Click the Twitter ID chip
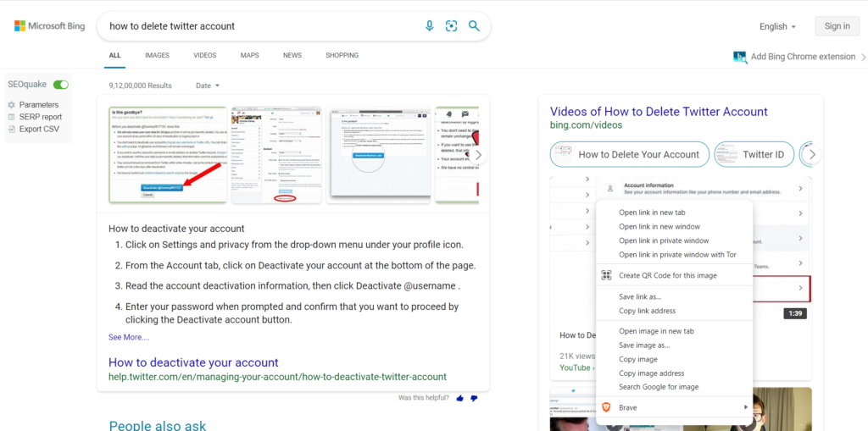This screenshot has height=431, width=868. click(x=754, y=154)
